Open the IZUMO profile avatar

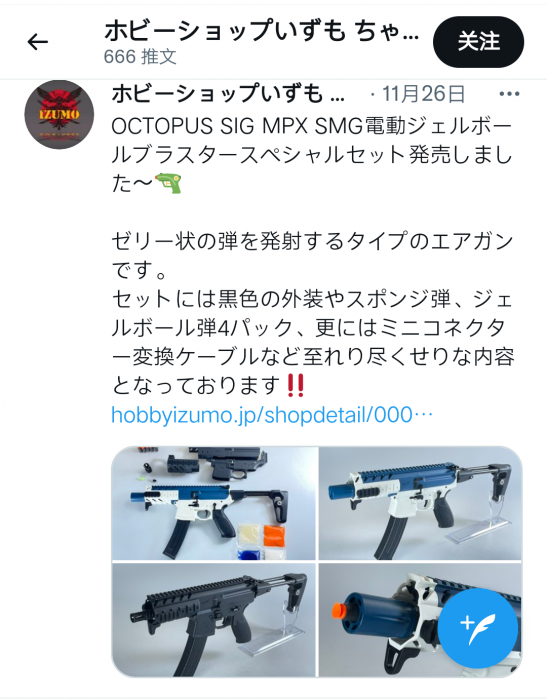(x=59, y=115)
